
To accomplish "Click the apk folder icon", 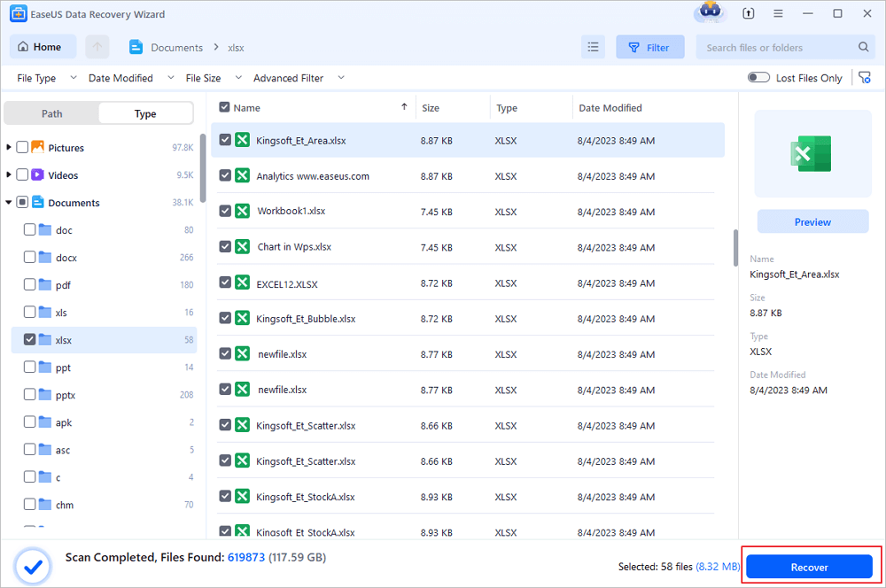I will 45,422.
